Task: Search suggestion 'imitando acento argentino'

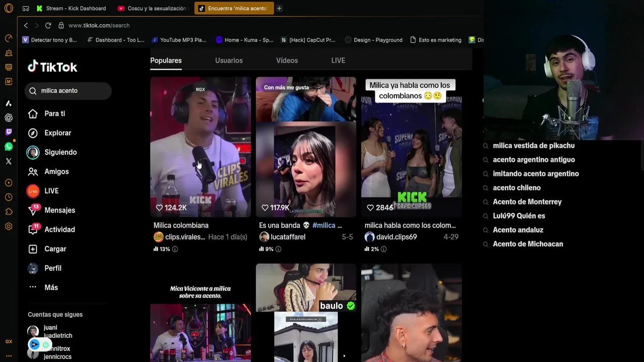Action: click(536, 173)
